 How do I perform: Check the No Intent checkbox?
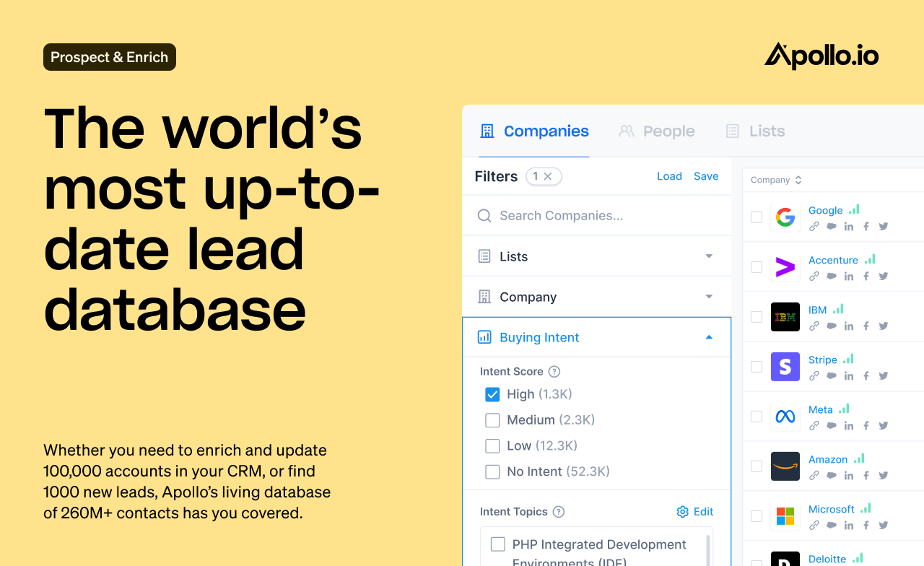[x=492, y=472]
